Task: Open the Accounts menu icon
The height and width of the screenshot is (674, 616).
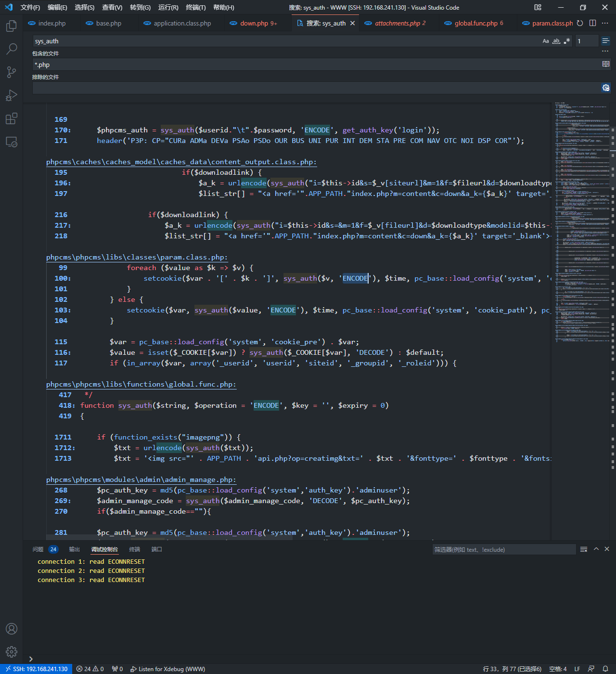Action: coord(12,629)
